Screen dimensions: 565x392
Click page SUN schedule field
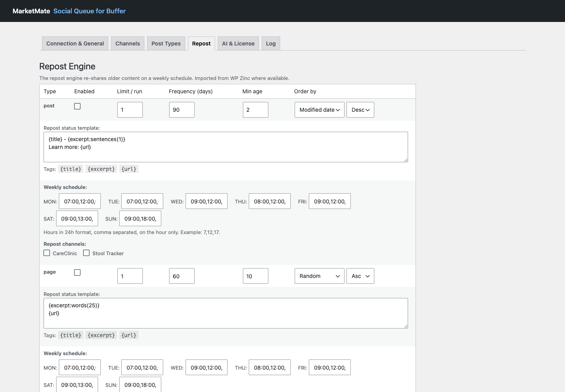(140, 385)
